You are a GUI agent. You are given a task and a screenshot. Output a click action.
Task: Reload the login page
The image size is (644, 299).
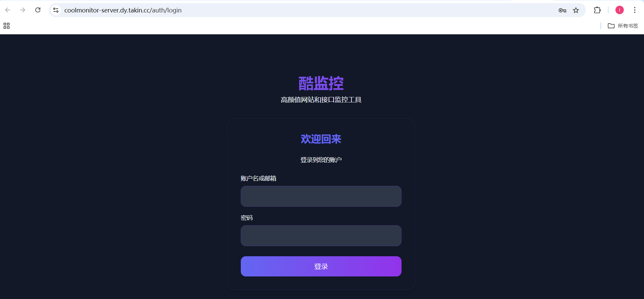(x=38, y=10)
